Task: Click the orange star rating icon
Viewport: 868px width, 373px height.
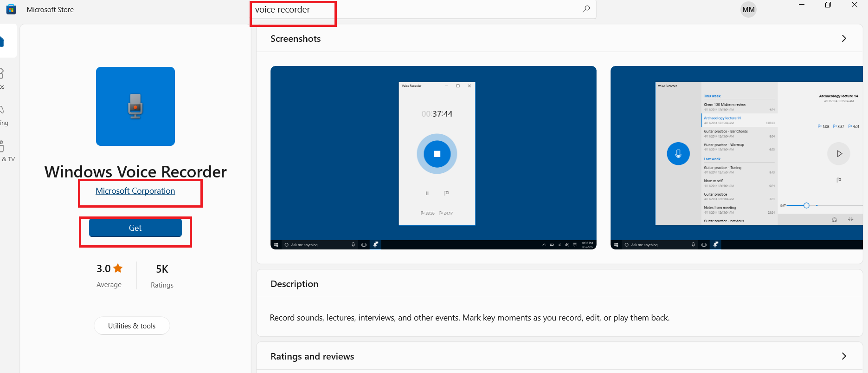Action: [118, 268]
